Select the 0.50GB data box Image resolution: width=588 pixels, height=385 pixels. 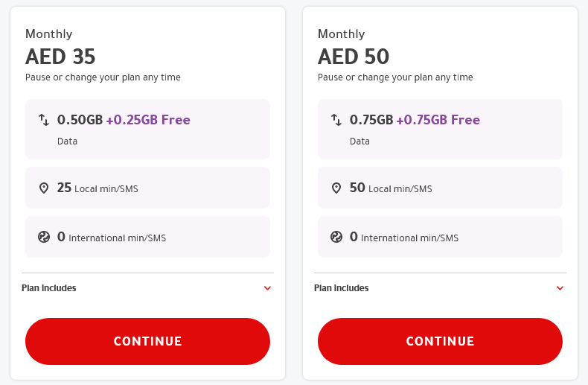147,130
